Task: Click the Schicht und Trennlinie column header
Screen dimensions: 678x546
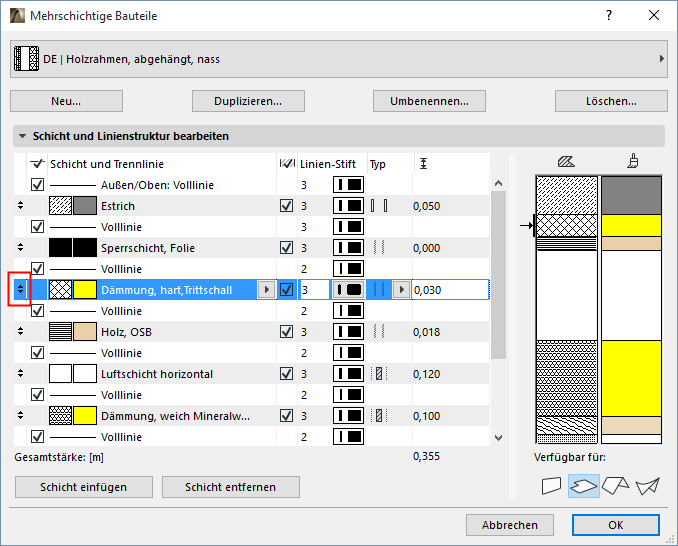Action: (x=107, y=164)
